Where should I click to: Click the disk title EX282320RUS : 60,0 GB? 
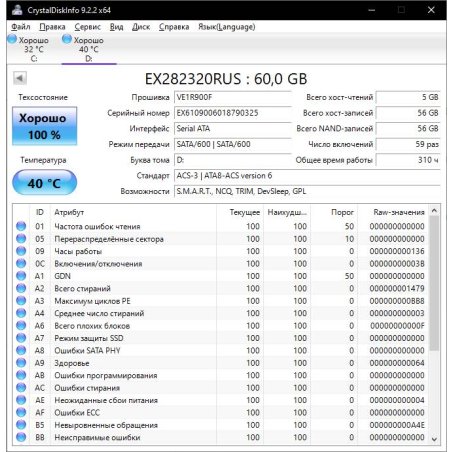point(226,79)
